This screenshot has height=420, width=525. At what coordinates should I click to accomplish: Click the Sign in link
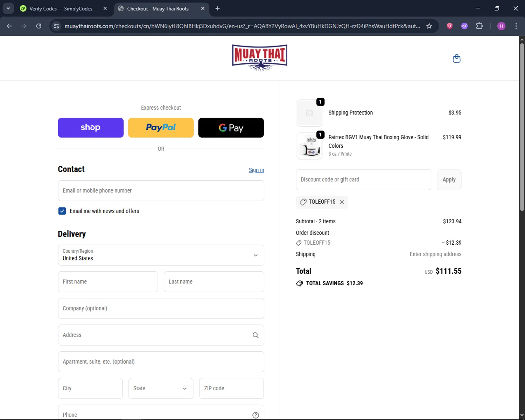(x=256, y=170)
